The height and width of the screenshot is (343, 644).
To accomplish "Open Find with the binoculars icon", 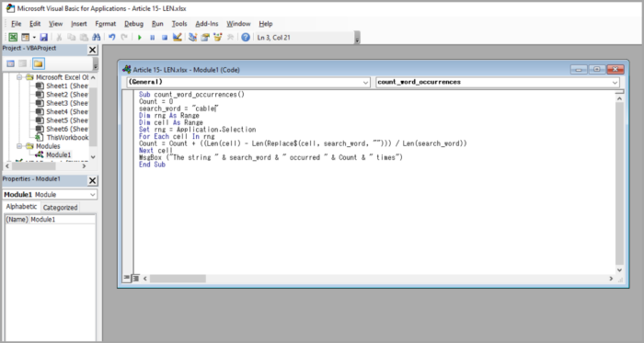I will click(x=96, y=38).
